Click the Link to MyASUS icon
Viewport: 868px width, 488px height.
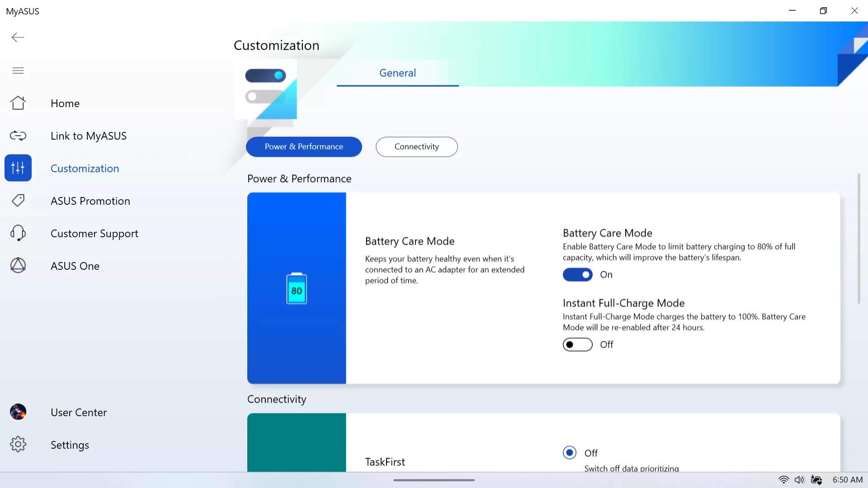coord(18,136)
